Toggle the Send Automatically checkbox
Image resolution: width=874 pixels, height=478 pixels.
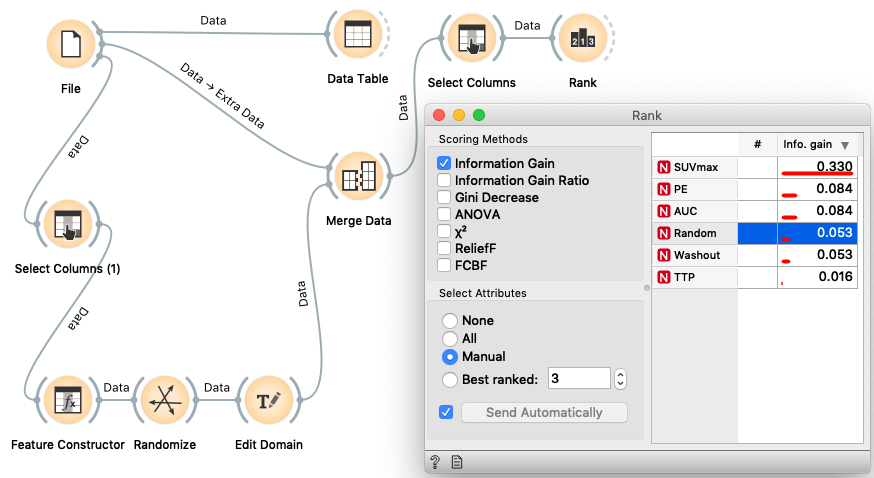tap(446, 412)
